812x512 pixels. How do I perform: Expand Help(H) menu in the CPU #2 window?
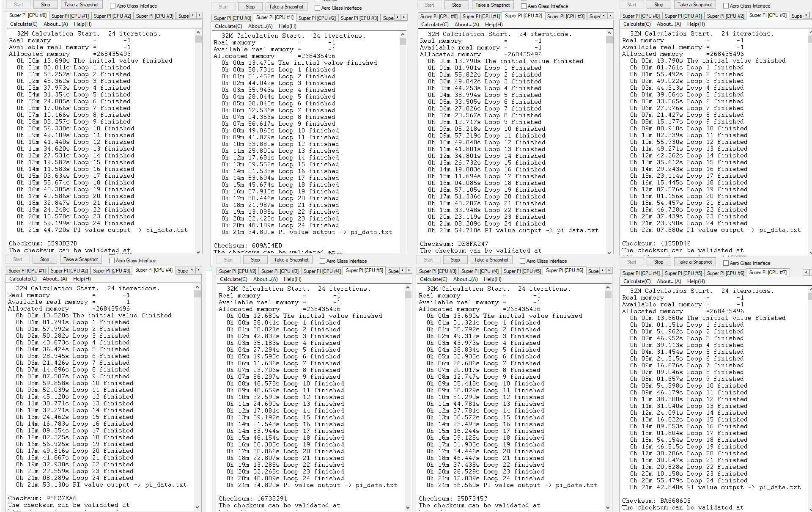494,25
